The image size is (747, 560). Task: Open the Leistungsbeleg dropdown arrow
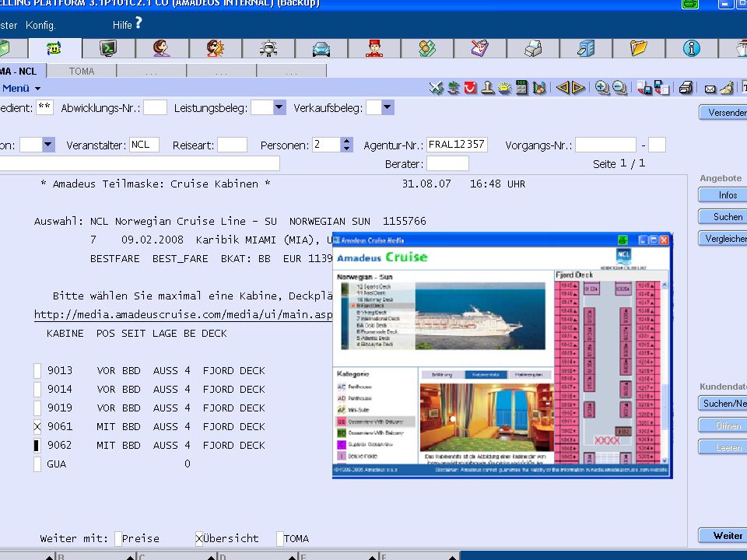279,107
